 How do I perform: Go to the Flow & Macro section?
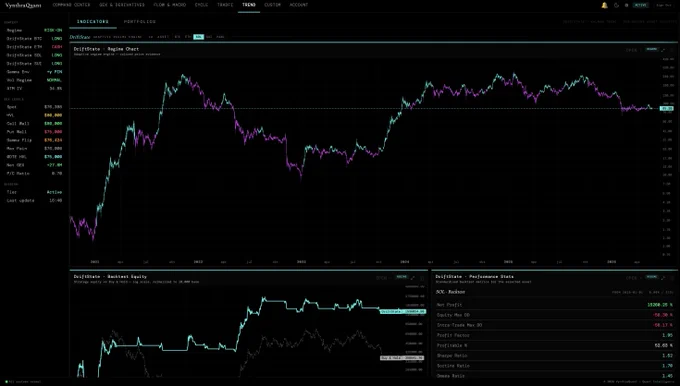click(x=170, y=5)
